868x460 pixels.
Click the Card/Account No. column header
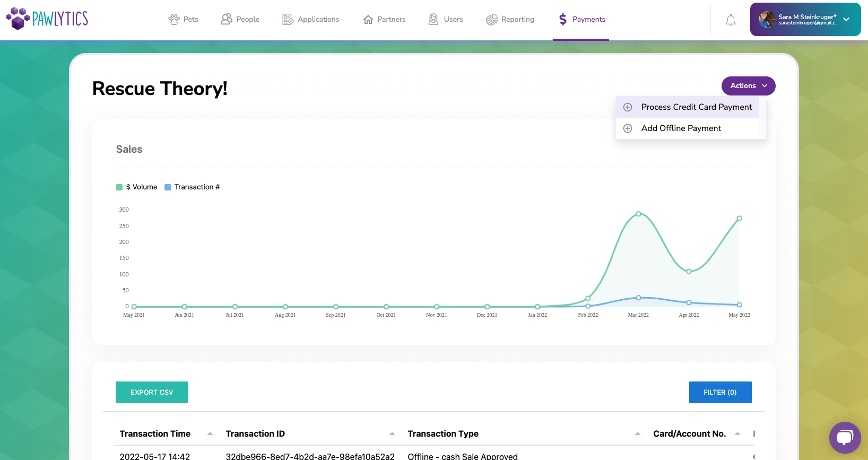689,434
